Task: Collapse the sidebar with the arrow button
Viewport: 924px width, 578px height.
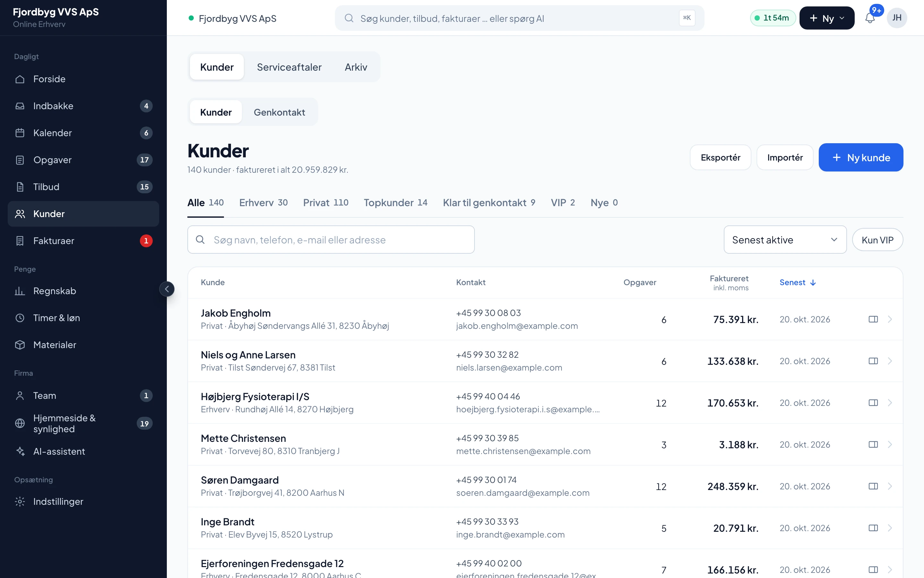Action: 167,289
